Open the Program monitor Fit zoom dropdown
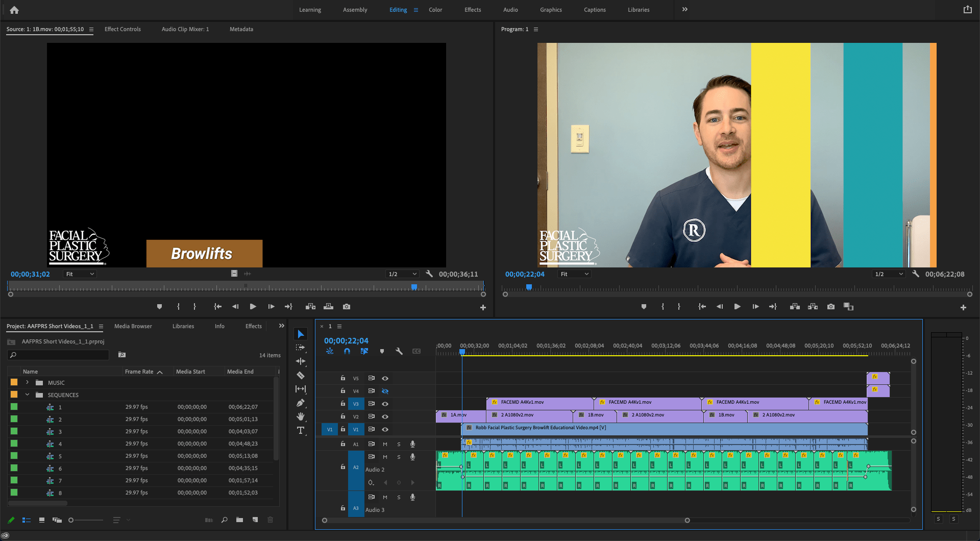980x541 pixels. [575, 274]
